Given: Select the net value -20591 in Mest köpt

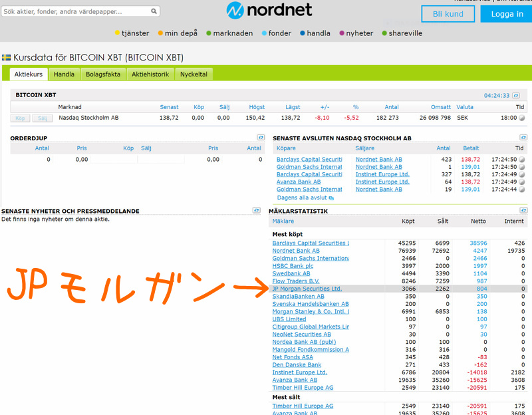Looking at the screenshot, I should tap(477, 388).
